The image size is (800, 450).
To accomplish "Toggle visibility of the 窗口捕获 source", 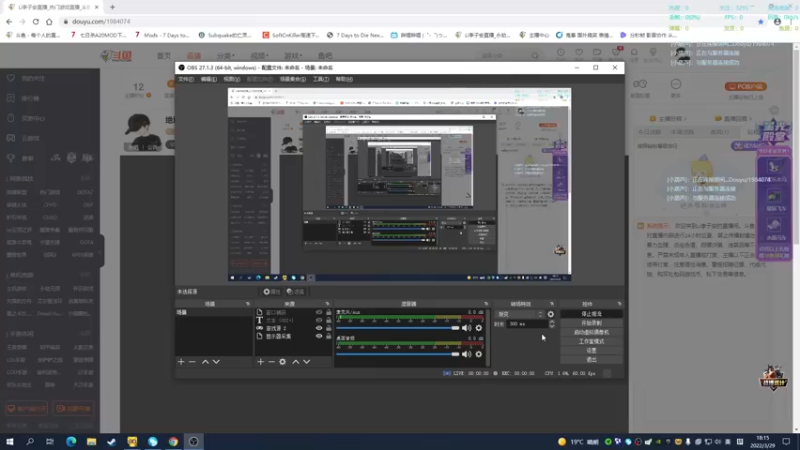I will (x=319, y=312).
